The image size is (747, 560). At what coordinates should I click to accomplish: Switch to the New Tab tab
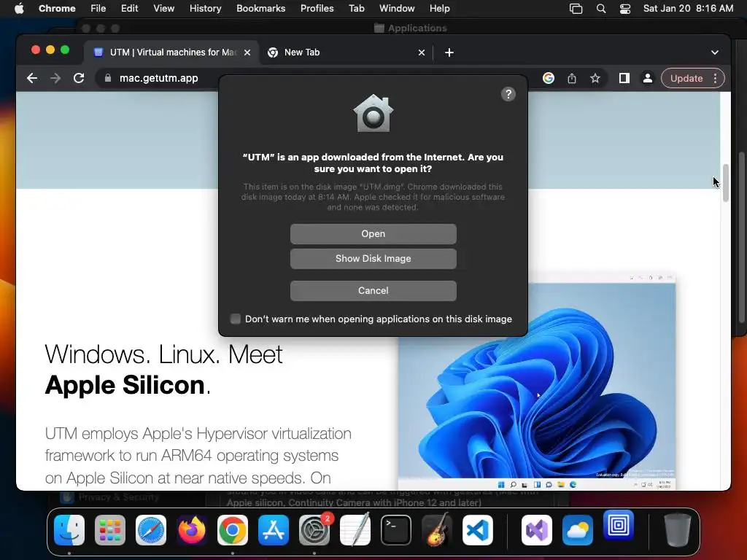pyautogui.click(x=347, y=52)
